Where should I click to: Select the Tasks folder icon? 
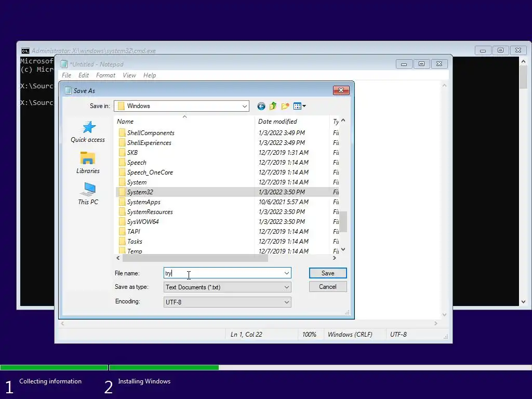pyautogui.click(x=122, y=241)
